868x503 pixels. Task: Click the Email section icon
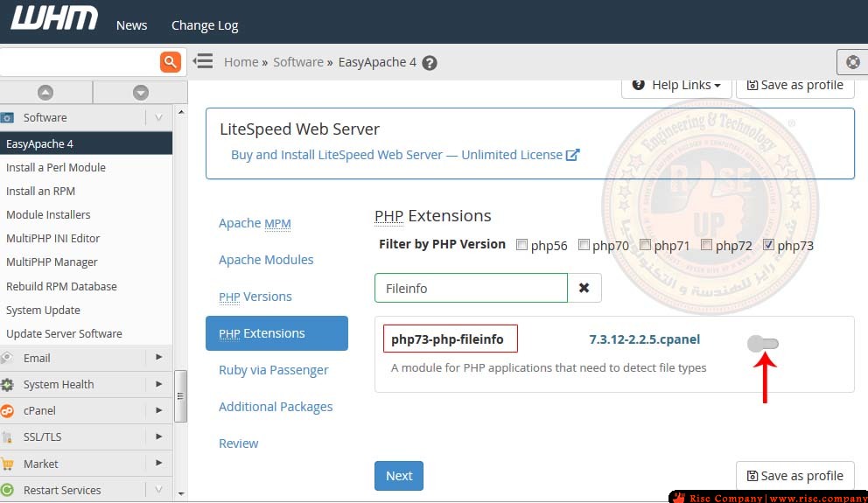click(x=7, y=358)
